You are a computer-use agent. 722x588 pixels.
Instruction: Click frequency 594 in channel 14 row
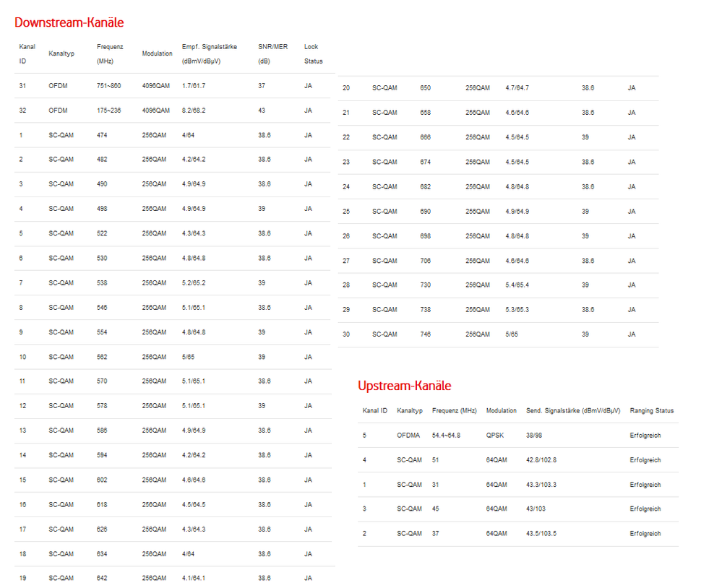102,455
